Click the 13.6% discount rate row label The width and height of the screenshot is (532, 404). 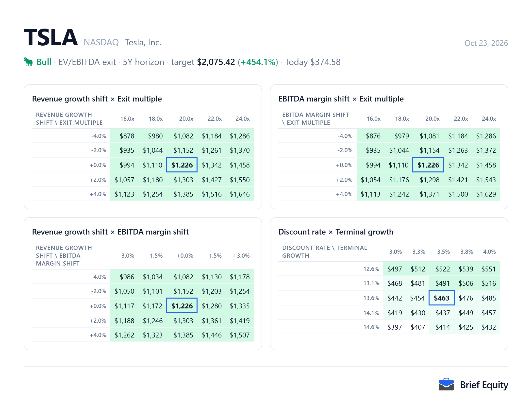pyautogui.click(x=371, y=298)
